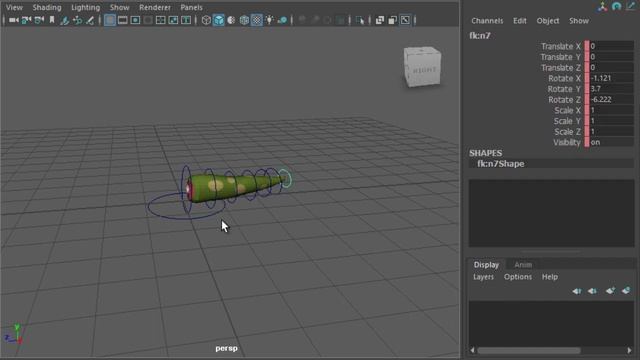The height and width of the screenshot is (360, 640).
Task: Open the Layers menu
Action: coord(483,277)
